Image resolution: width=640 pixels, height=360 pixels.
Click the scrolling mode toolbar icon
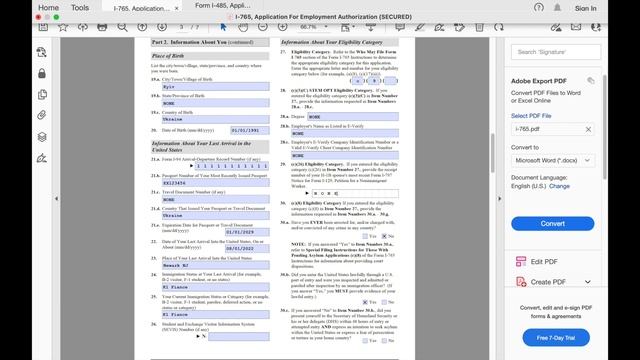tap(371, 27)
